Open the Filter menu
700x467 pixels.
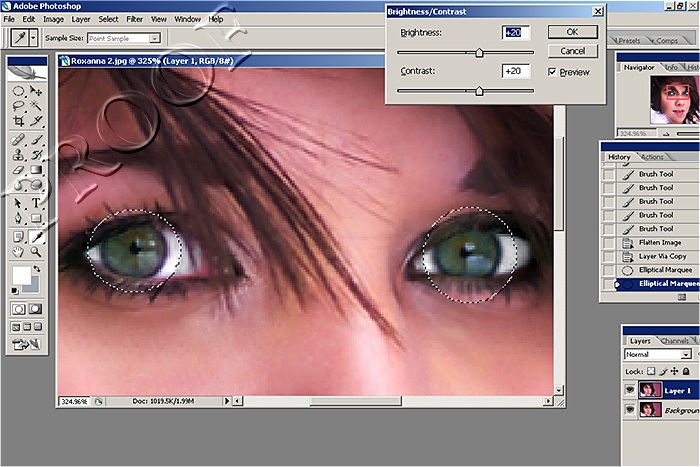[134, 19]
